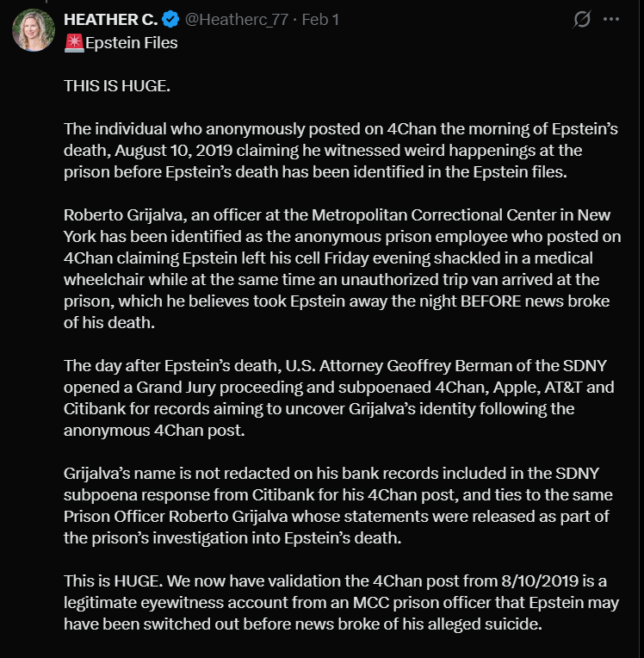Click the HEATHER C. display name
Viewport: 644px width, 658px height.
tap(112, 19)
